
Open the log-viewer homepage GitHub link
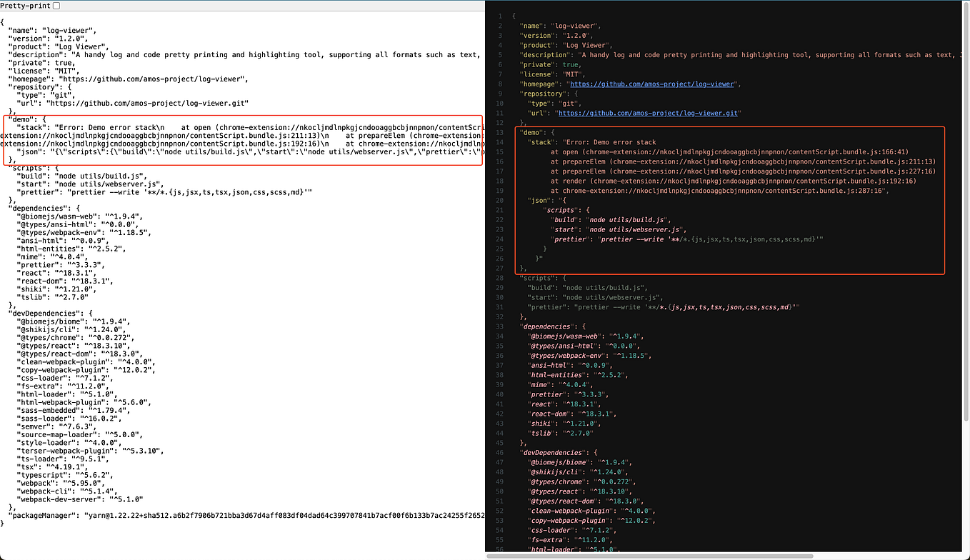653,84
